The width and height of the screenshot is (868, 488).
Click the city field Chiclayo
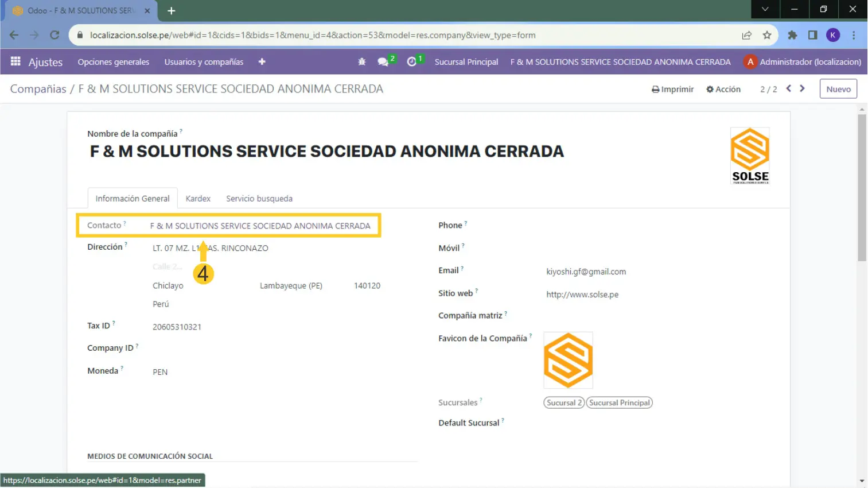168,285
